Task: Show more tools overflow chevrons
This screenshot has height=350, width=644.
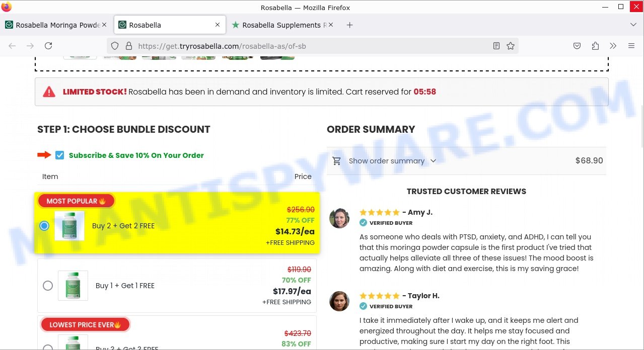Action: [613, 46]
